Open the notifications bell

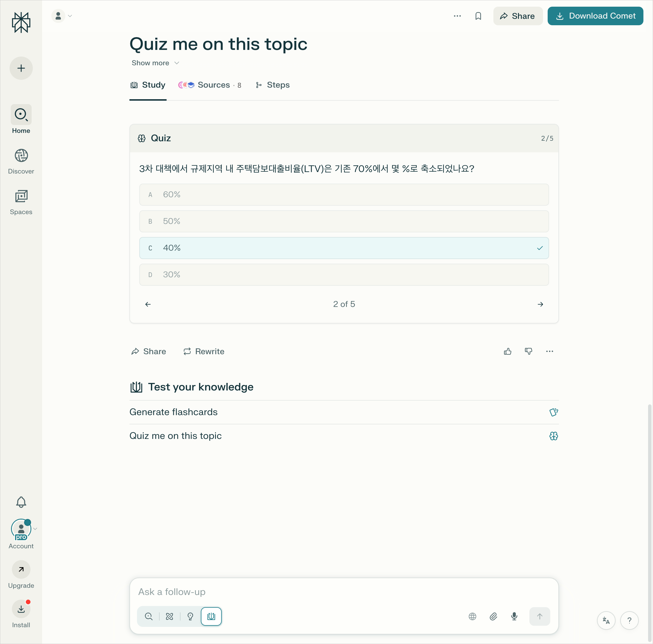[21, 502]
